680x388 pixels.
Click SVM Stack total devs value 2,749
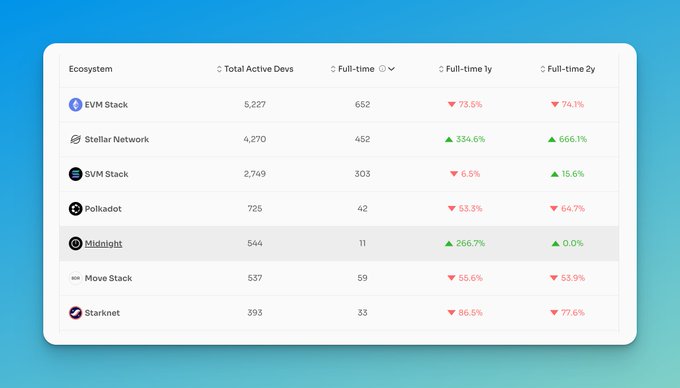pyautogui.click(x=255, y=174)
